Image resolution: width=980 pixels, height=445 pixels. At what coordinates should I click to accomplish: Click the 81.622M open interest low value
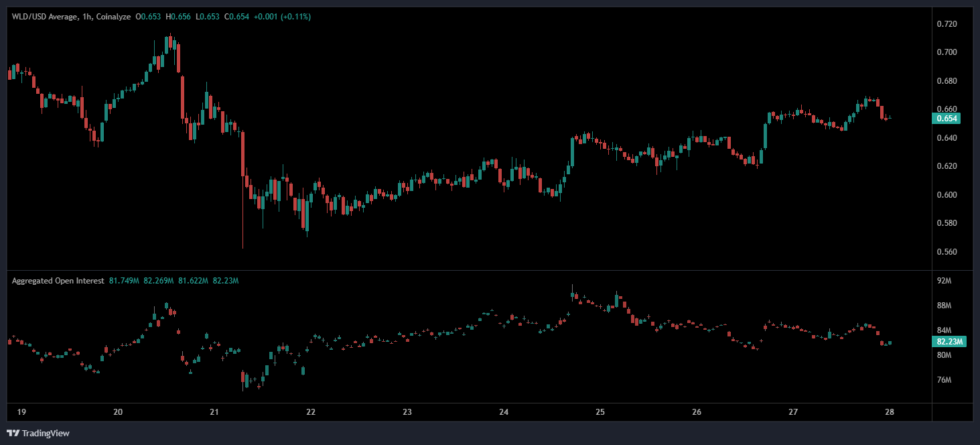194,281
